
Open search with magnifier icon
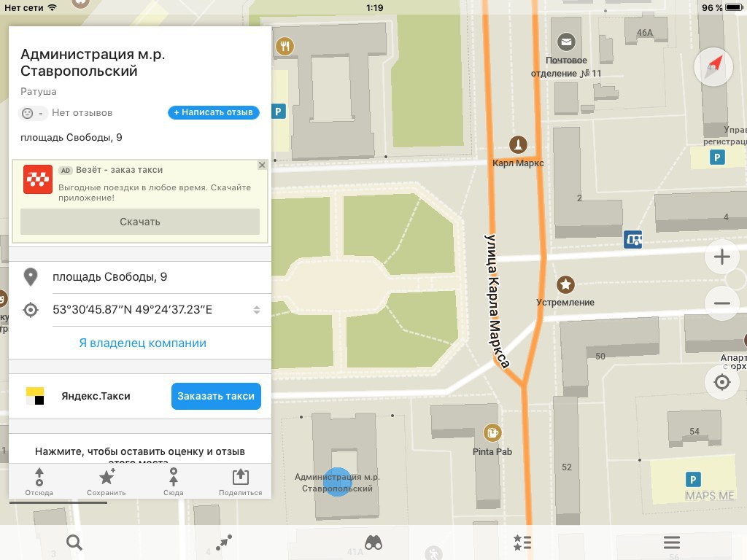click(x=74, y=542)
